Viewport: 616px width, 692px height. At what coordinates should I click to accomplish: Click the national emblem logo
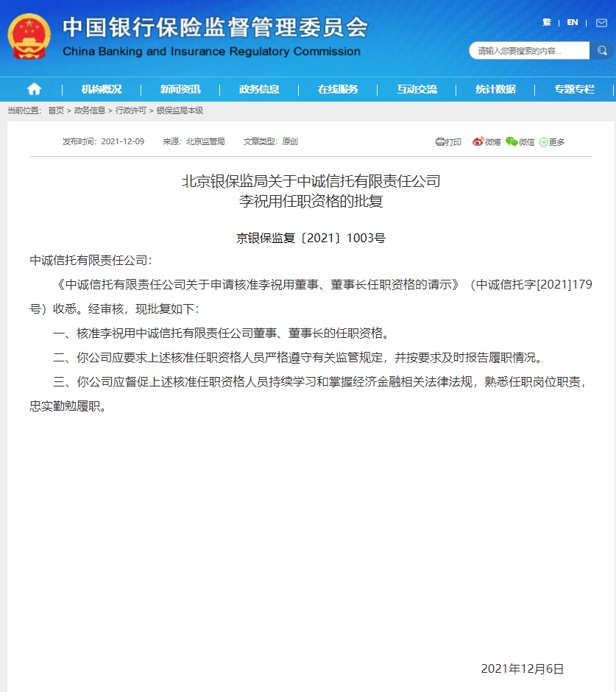pyautogui.click(x=29, y=36)
